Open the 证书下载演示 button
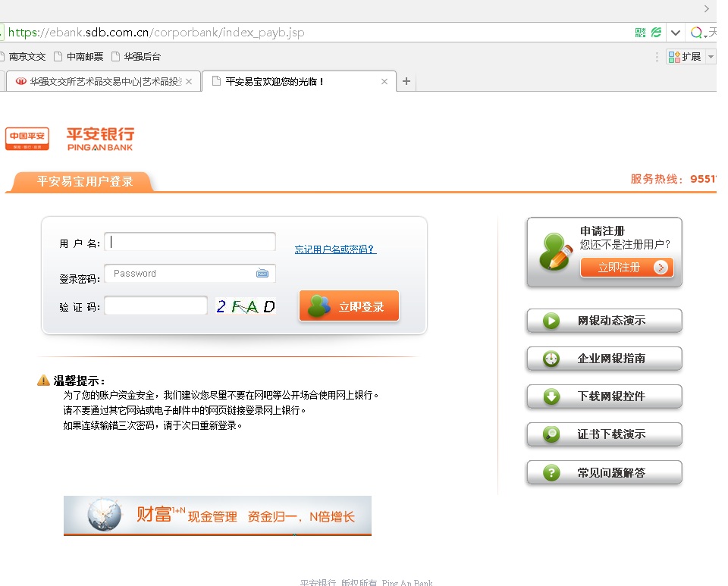The width and height of the screenshot is (728, 586). pos(604,434)
